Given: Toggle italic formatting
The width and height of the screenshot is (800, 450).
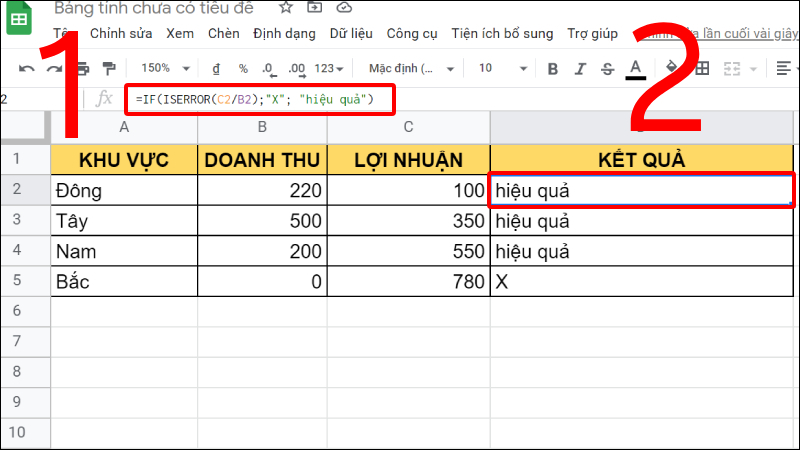Looking at the screenshot, I should pyautogui.click(x=581, y=69).
